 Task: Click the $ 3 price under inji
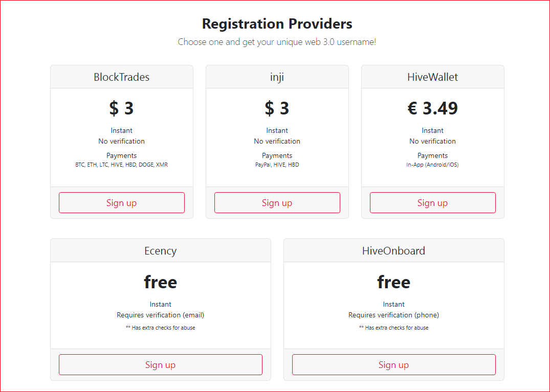[x=277, y=108]
